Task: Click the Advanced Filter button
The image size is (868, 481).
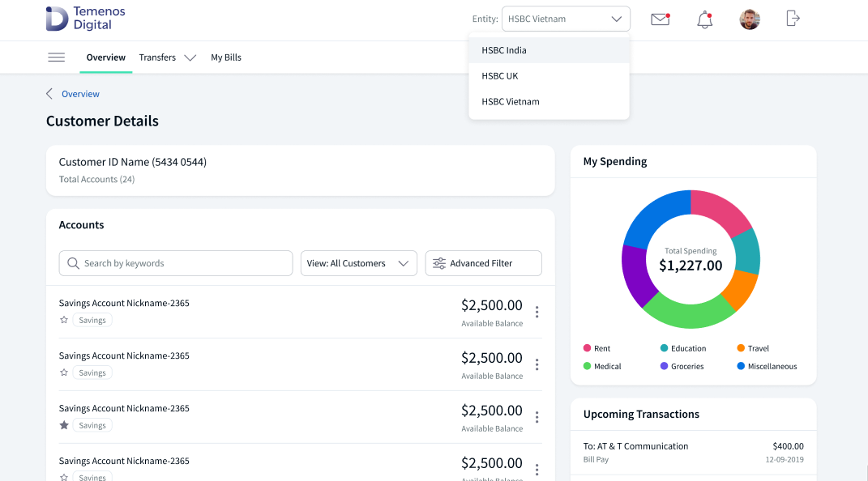Action: [x=483, y=263]
